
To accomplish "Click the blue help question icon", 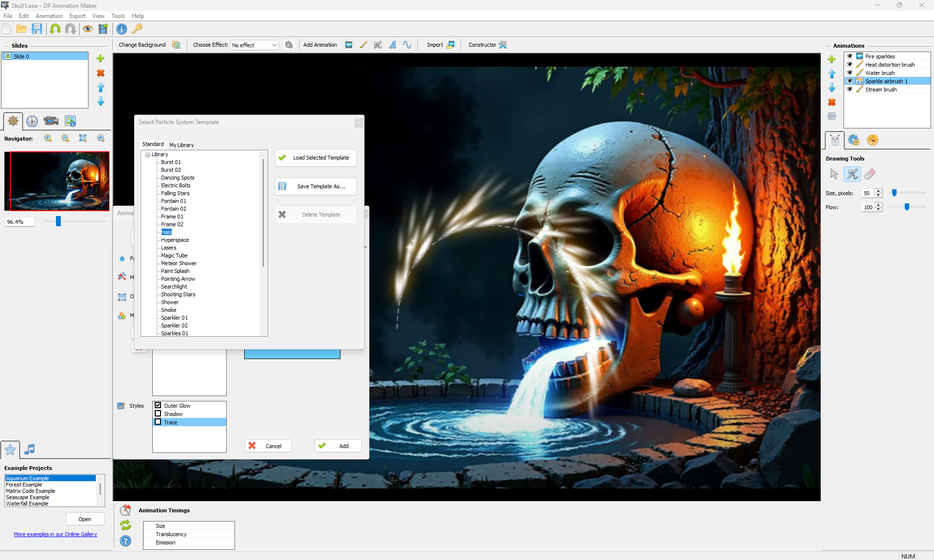I will click(126, 541).
